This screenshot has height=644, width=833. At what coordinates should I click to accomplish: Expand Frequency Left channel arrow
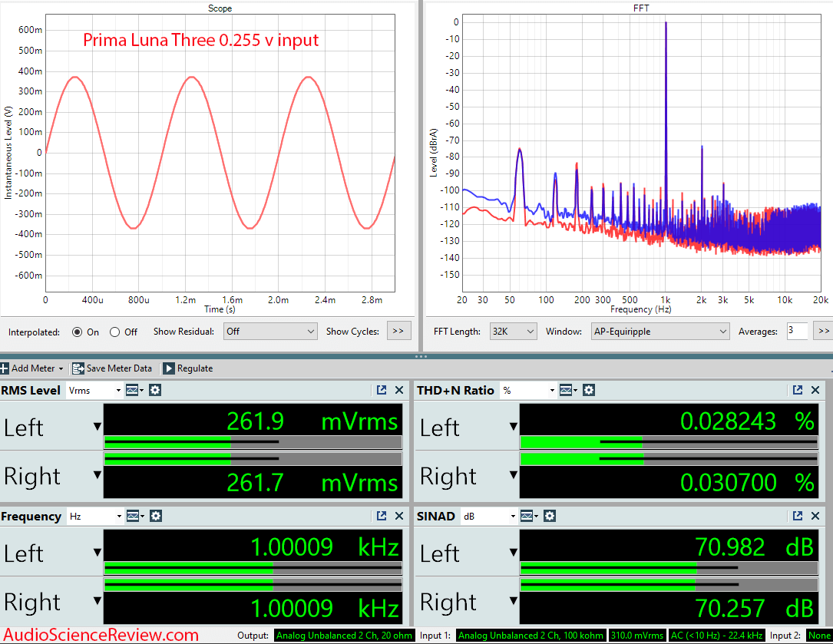tap(98, 552)
